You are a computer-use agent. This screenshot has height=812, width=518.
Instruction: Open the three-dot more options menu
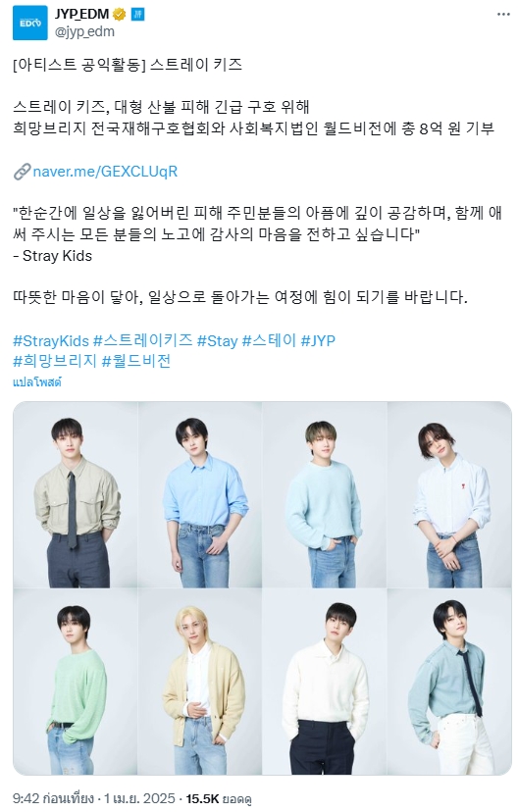pos(503,15)
